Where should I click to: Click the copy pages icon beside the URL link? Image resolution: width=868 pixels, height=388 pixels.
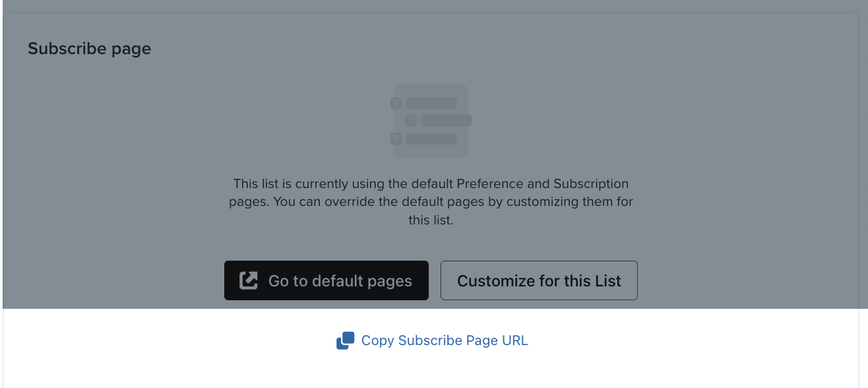point(345,340)
